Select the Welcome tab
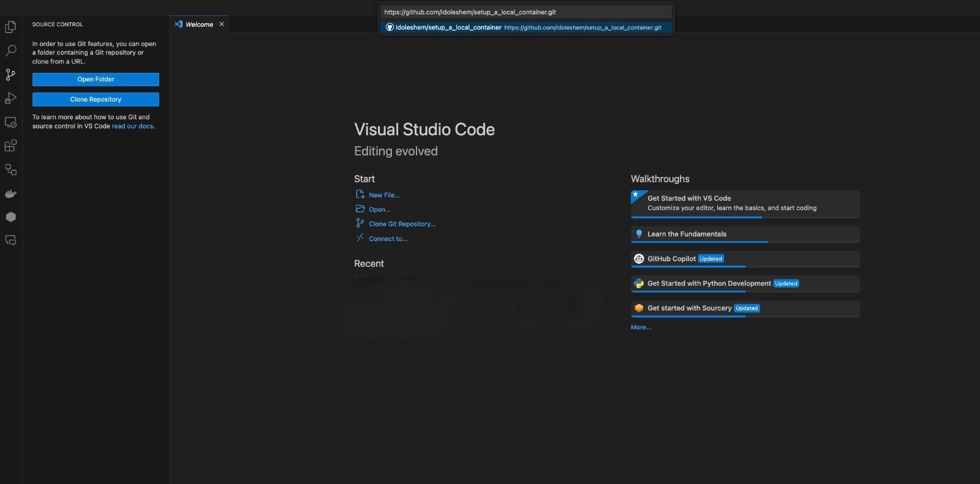 198,24
